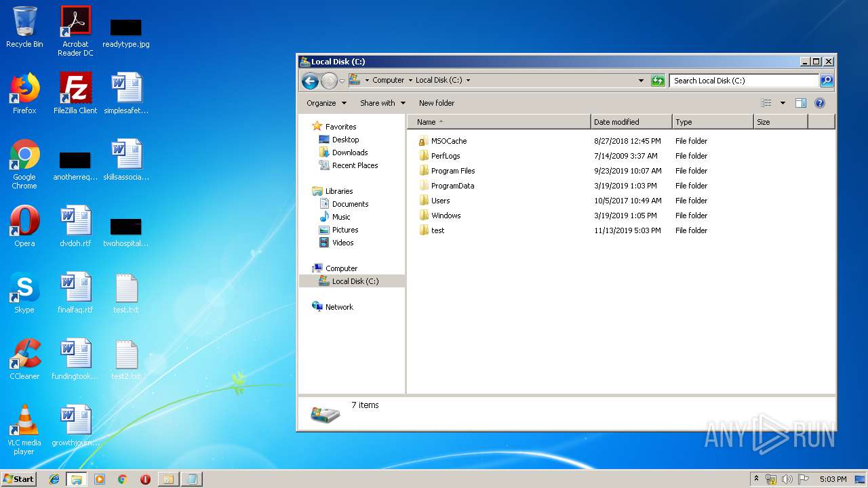Screen dimensions: 868x488
Task: Select the Opera desktop shortcut
Action: coord(24,226)
